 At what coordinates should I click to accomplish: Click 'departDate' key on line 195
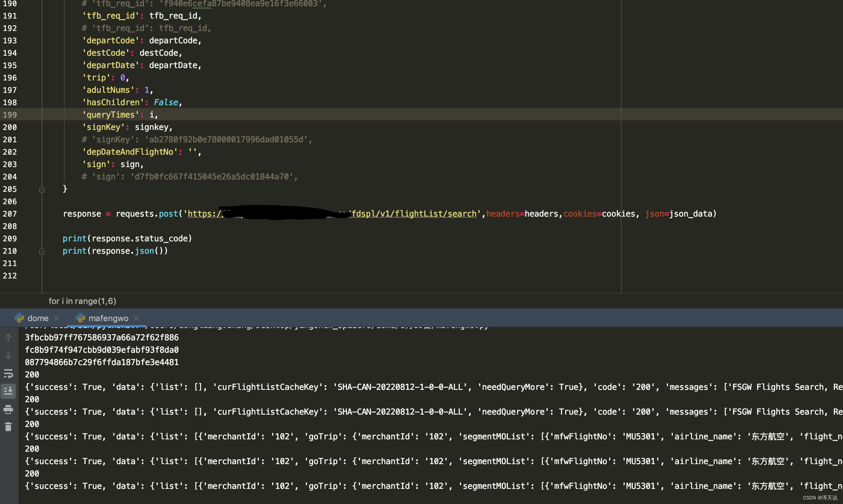(x=111, y=65)
